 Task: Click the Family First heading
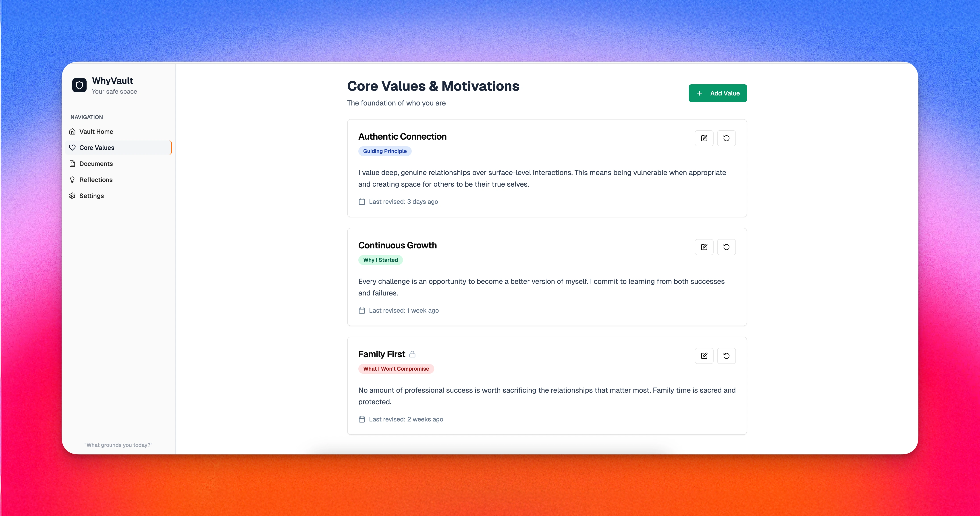(382, 354)
